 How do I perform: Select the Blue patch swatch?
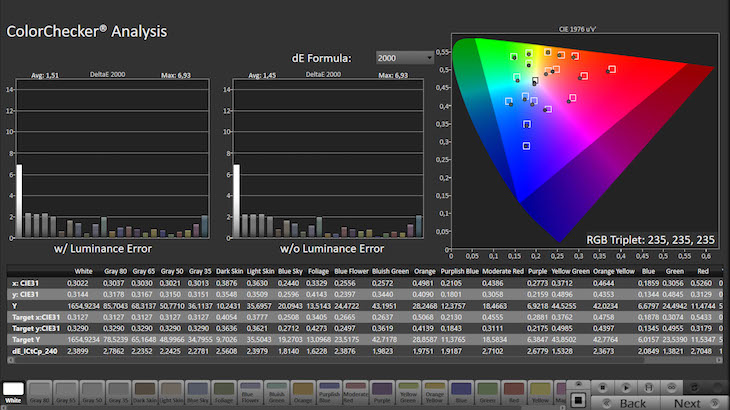[x=461, y=392]
